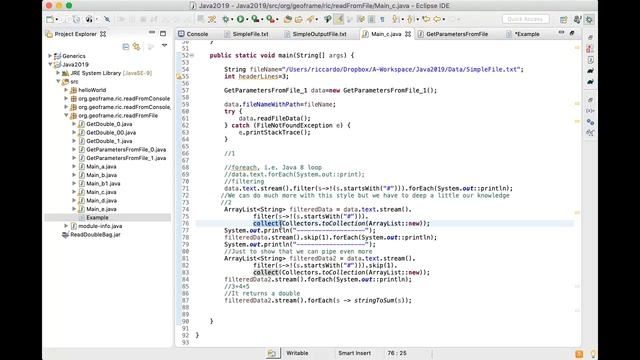Screen dimensions: 640x360
Task: Click the 76 : 25 cursor position
Action: [397, 353]
